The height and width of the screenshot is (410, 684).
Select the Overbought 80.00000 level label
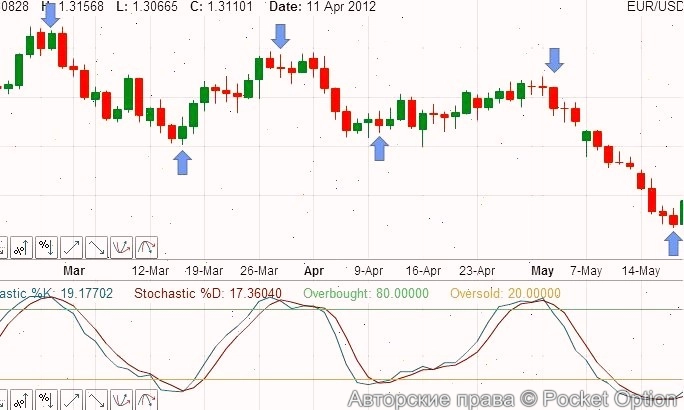click(366, 294)
